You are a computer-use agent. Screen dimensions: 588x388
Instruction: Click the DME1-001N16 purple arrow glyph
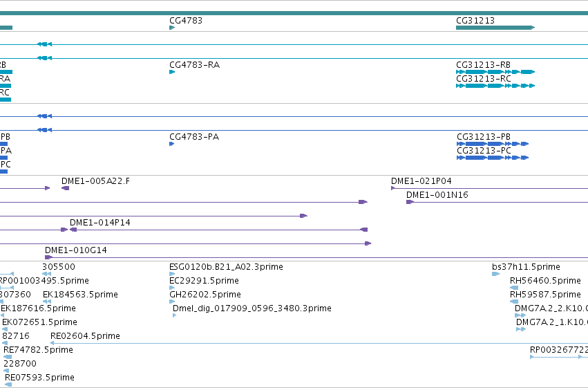(x=410, y=202)
